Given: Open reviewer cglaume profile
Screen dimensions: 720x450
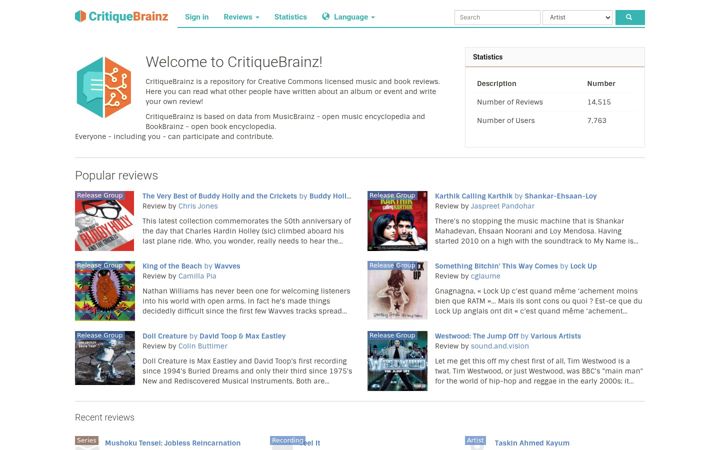Looking at the screenshot, I should click(485, 276).
